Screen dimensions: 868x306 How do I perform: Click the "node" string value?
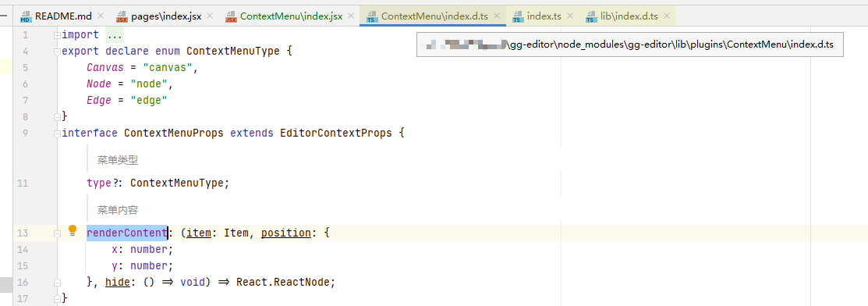[x=149, y=84]
